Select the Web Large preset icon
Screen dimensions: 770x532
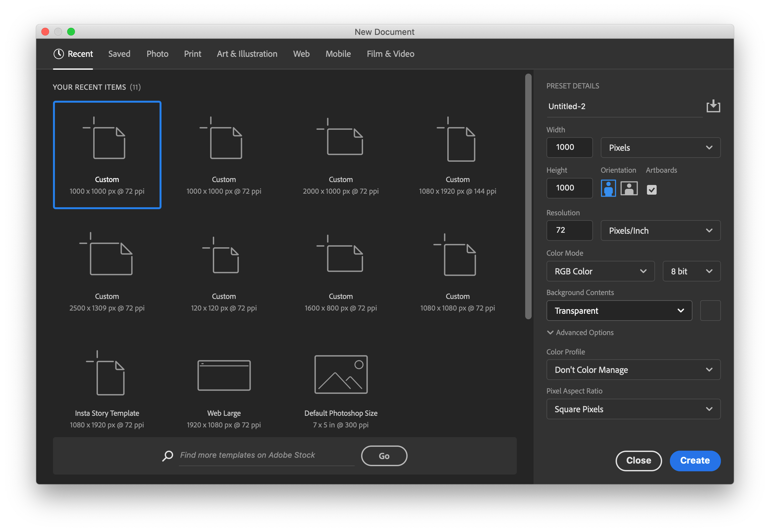coord(224,375)
